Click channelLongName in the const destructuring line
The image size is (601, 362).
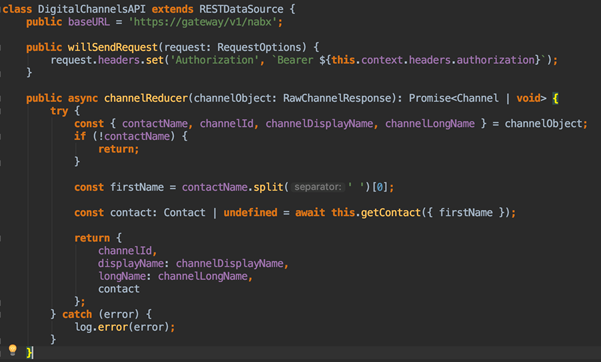click(430, 123)
